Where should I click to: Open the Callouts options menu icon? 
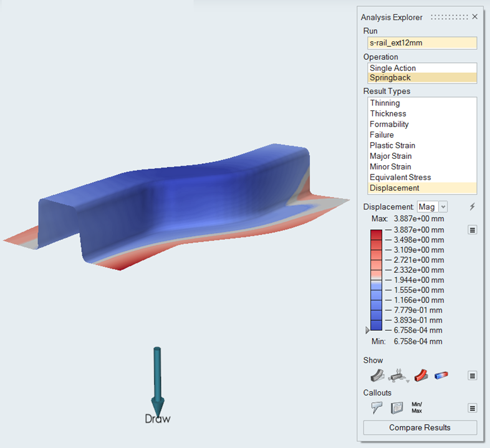pos(473,408)
